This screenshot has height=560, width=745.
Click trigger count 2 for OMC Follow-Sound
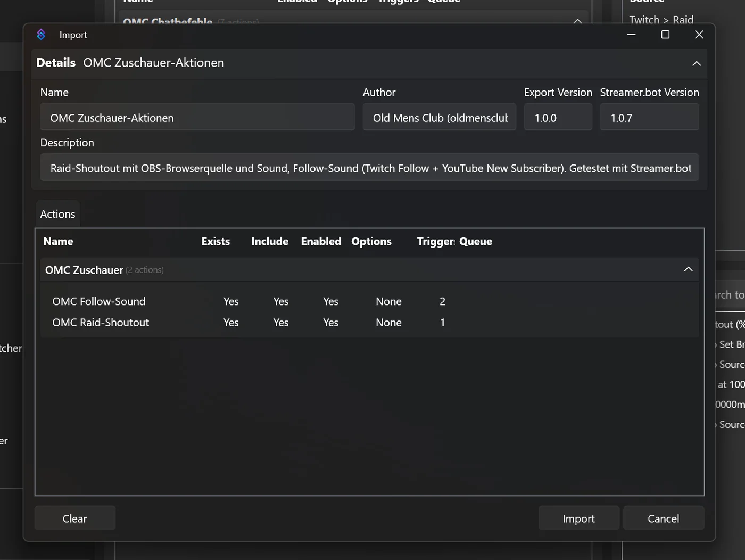(442, 301)
